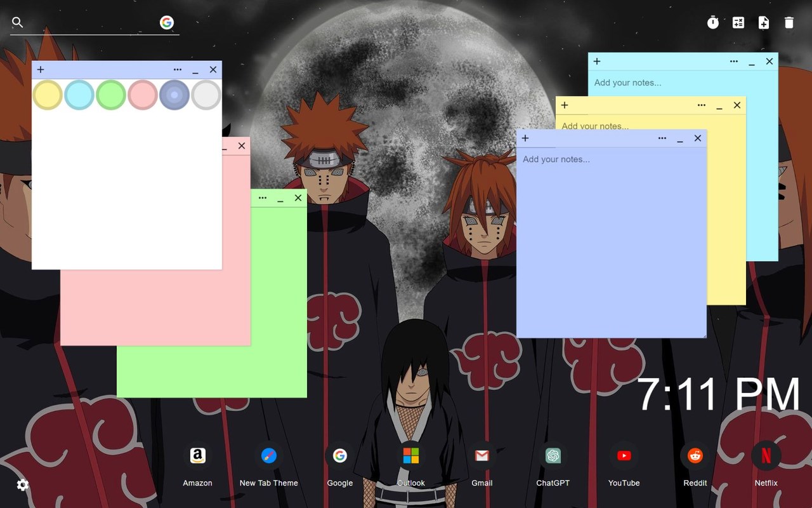The width and height of the screenshot is (812, 508).
Task: Open the Netflix shortcut
Action: tap(766, 456)
